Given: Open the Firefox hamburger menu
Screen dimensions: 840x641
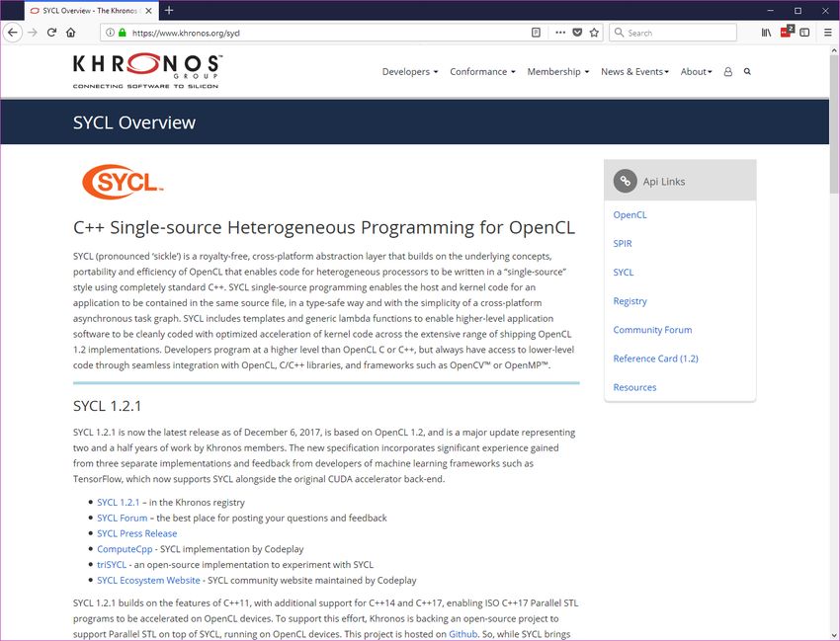Looking at the screenshot, I should coord(828,33).
